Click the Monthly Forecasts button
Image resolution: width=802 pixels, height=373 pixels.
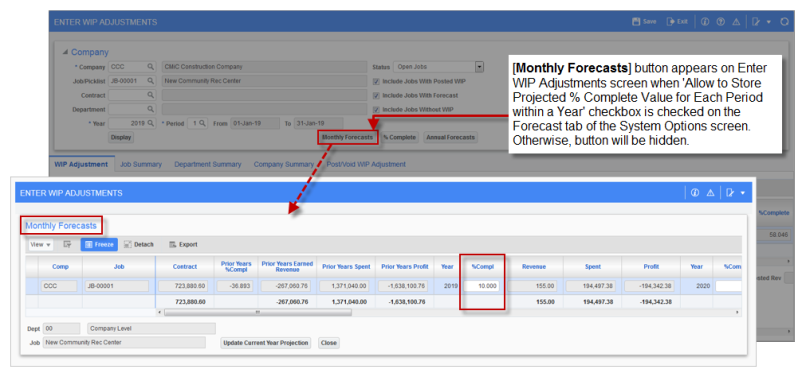(347, 137)
